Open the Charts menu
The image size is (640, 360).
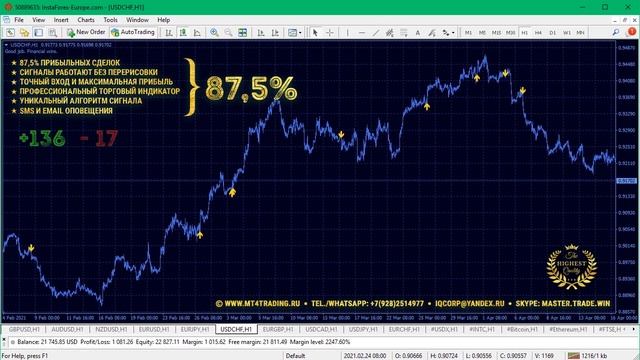(86, 20)
